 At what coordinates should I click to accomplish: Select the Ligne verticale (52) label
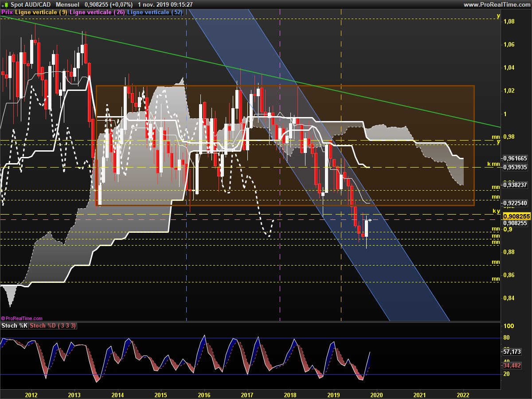point(155,12)
